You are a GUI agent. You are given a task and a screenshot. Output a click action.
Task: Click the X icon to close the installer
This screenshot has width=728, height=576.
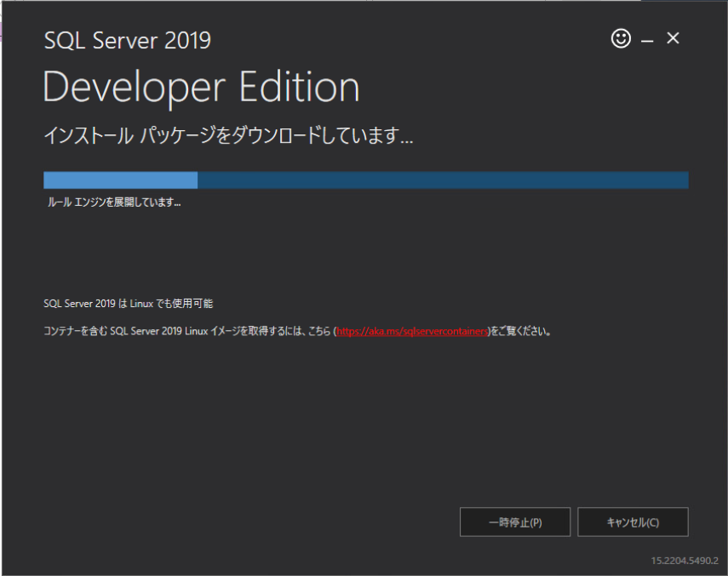click(673, 38)
